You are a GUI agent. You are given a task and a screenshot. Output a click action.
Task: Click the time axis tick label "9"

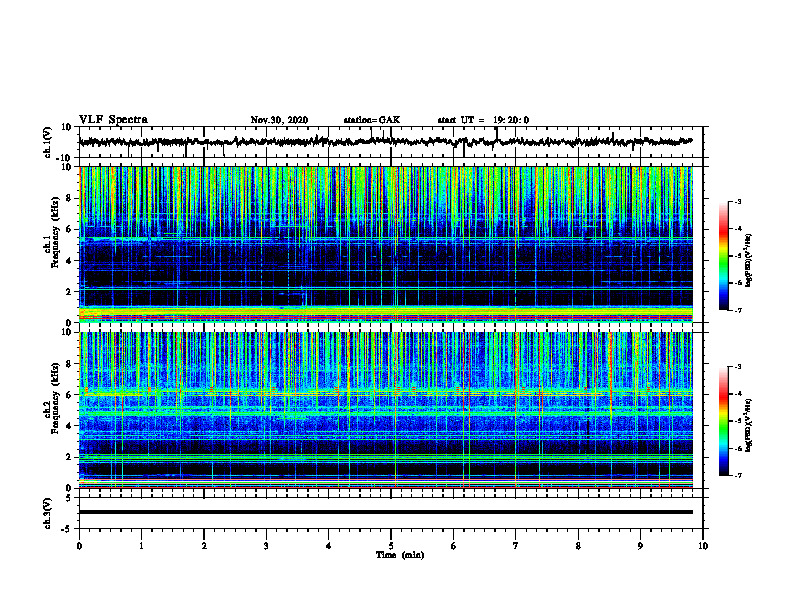coord(640,546)
